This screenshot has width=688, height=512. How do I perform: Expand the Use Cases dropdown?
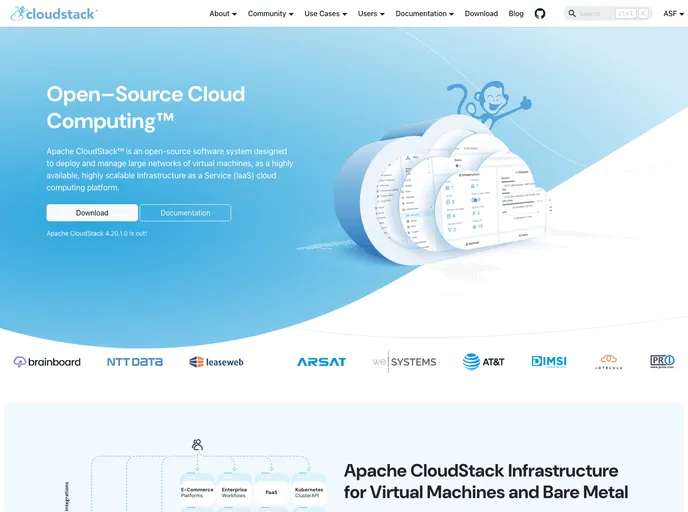click(326, 14)
